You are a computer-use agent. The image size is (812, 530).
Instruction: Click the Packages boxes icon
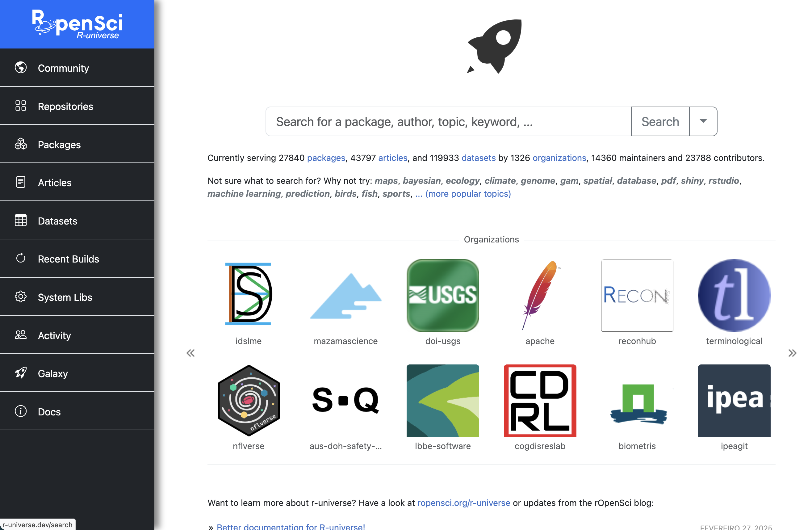pos(20,144)
